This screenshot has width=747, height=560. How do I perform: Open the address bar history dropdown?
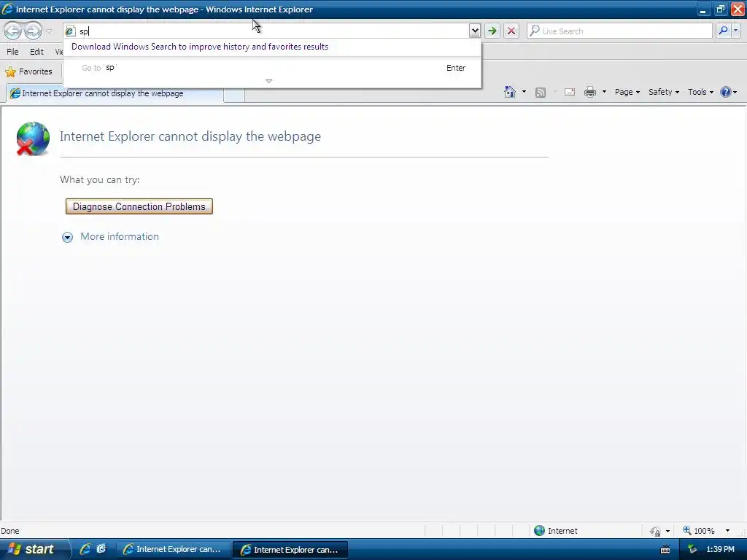pyautogui.click(x=474, y=31)
